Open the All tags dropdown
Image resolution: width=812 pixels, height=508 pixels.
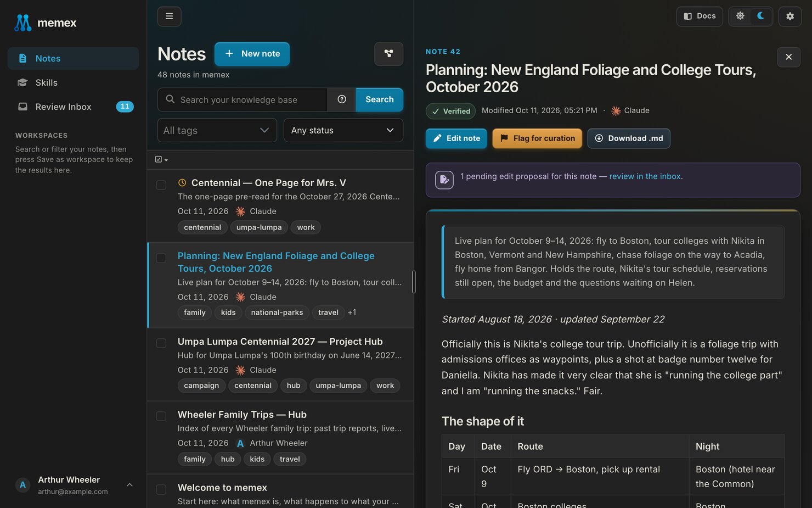click(x=217, y=130)
